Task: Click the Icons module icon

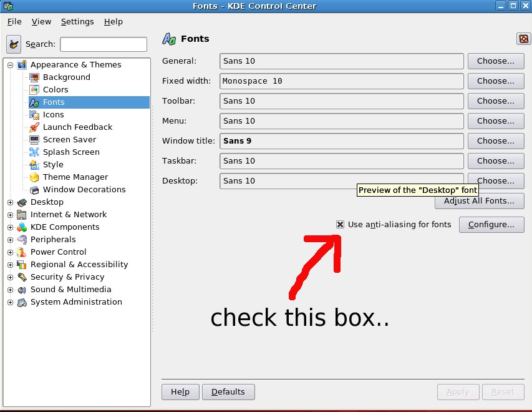Action: click(34, 115)
